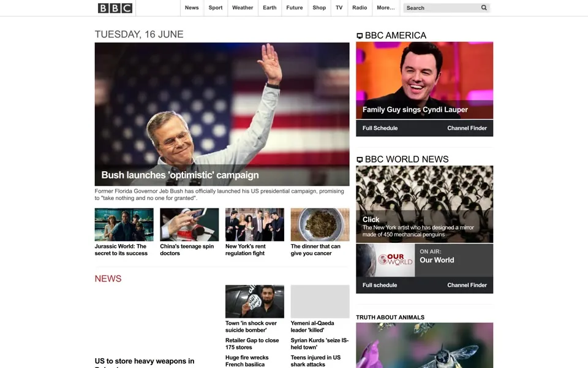Read China's teenage spin doctors story
Screen dimensions: 588x368
coord(187,250)
